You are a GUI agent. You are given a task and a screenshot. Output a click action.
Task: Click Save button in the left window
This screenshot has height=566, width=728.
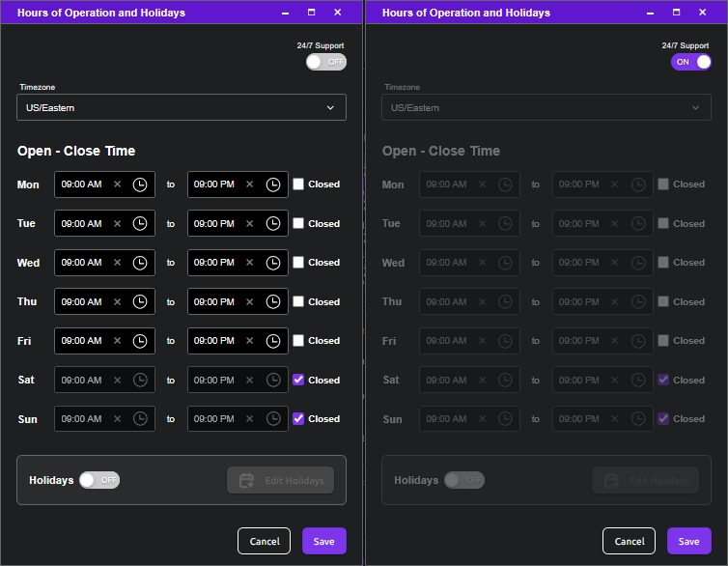324,541
